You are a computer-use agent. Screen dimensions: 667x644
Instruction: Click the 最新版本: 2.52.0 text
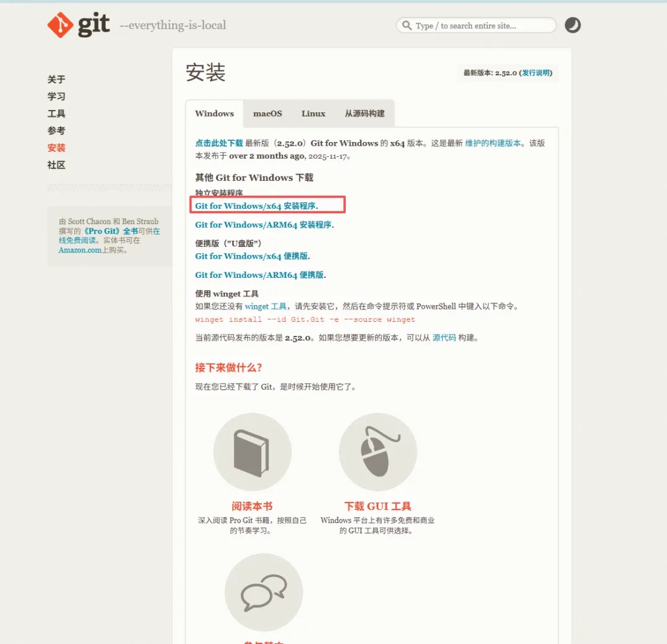point(490,73)
